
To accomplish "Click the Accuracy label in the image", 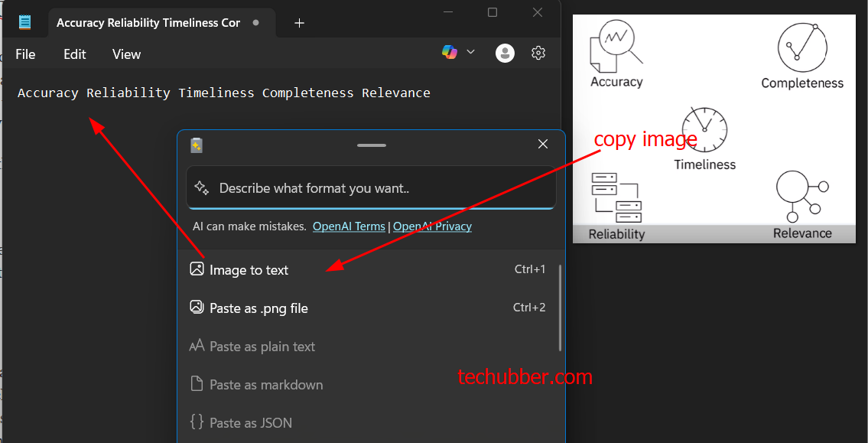I will tap(616, 82).
